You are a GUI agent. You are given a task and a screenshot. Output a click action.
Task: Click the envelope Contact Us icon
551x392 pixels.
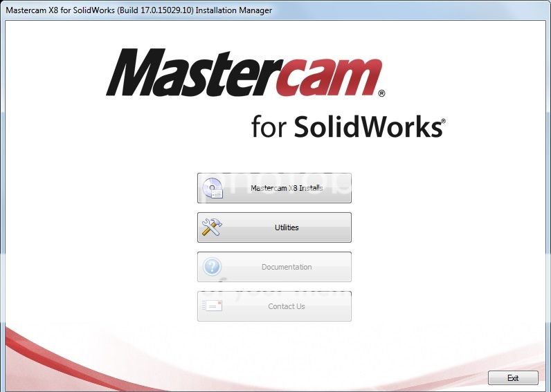click(x=212, y=306)
